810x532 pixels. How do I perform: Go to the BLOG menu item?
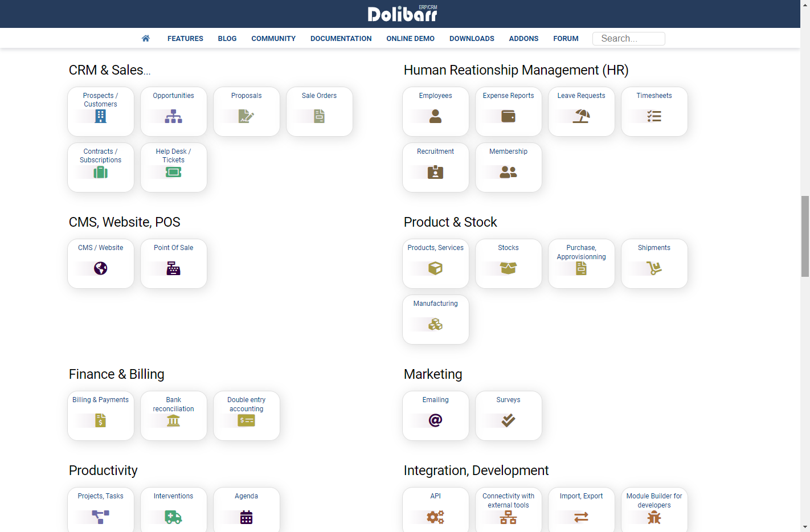(227, 38)
